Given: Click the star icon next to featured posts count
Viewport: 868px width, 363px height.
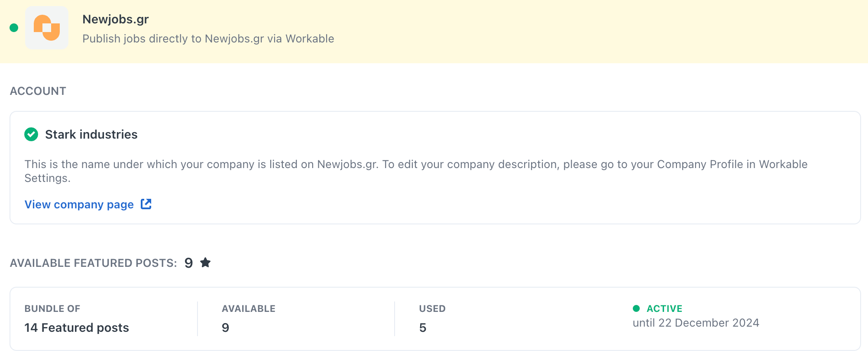Looking at the screenshot, I should (x=205, y=263).
